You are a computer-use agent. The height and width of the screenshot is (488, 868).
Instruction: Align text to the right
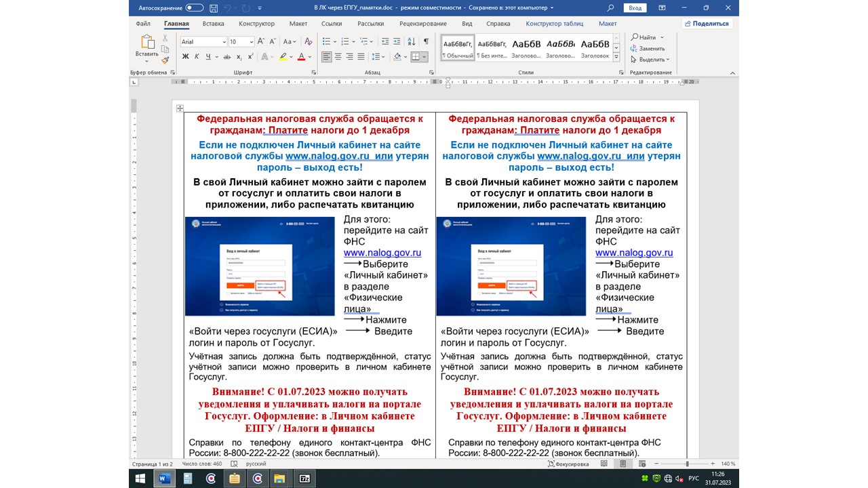click(x=350, y=57)
